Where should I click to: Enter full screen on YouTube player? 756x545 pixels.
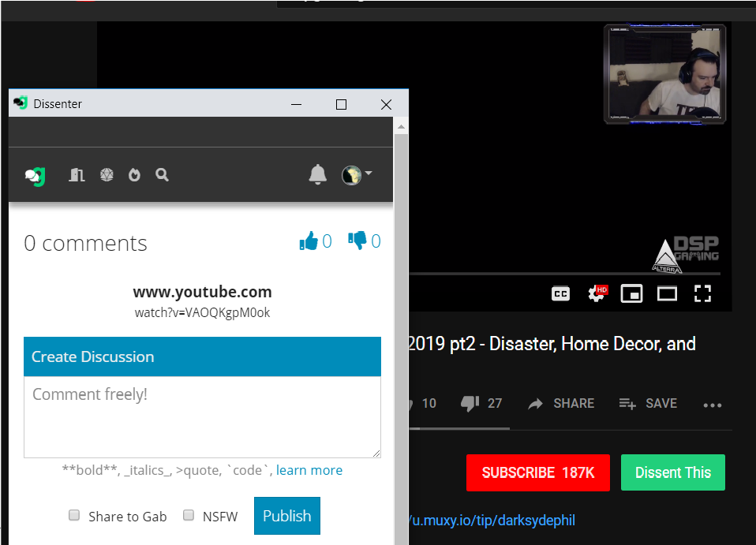(702, 293)
